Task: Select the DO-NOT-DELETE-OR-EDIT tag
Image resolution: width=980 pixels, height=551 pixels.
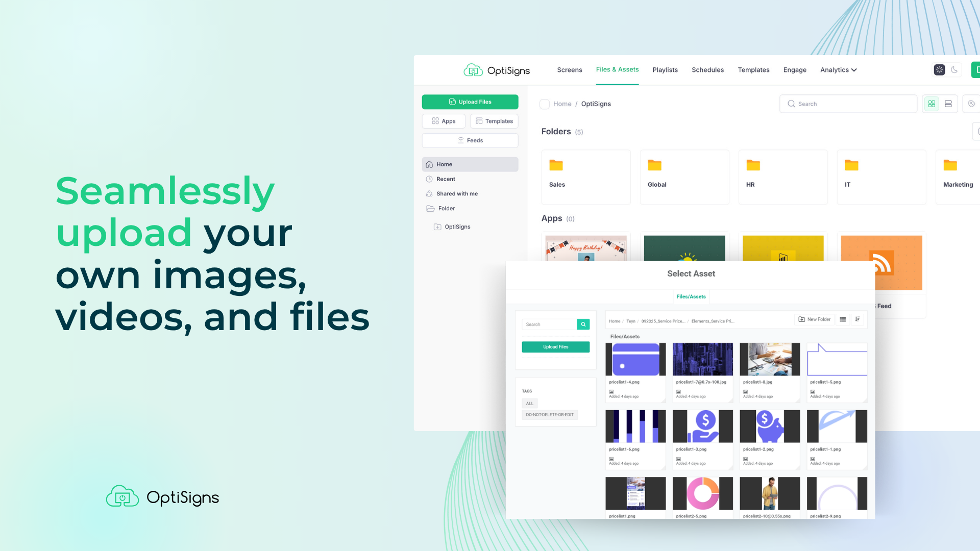Action: (550, 415)
